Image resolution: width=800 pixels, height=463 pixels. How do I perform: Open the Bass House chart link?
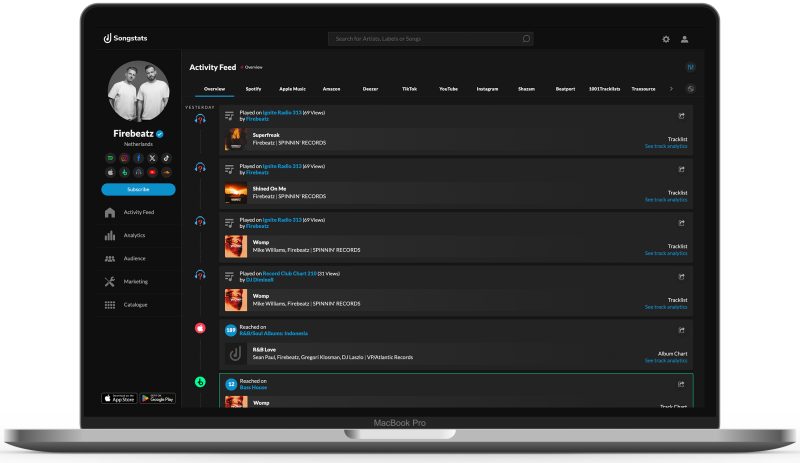(x=253, y=387)
